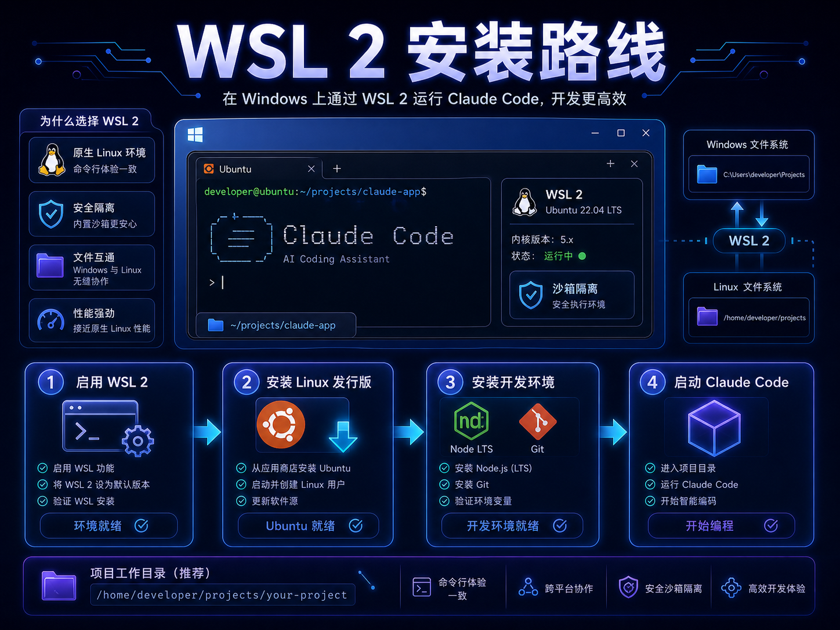Click the folder icon in 文件互通 card

click(x=50, y=266)
